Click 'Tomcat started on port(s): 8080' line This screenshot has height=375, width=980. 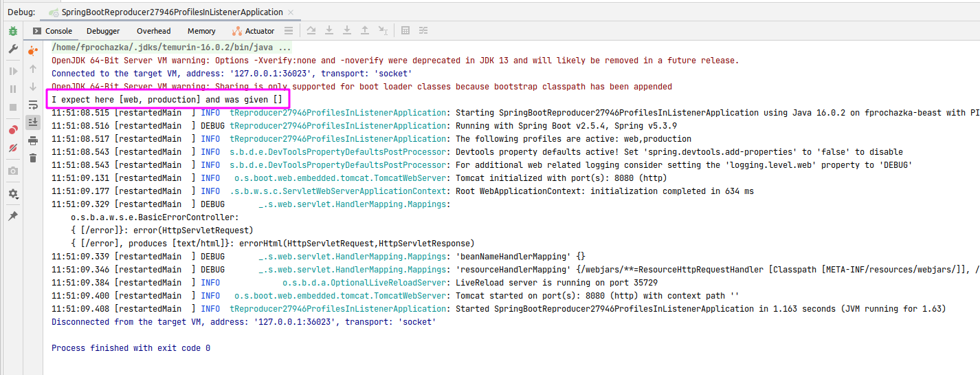[x=395, y=296]
